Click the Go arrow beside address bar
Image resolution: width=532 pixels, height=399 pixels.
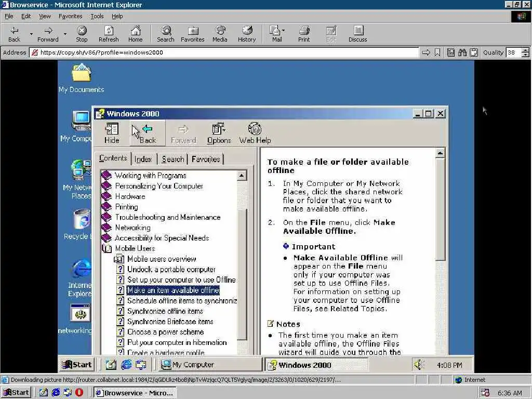(x=426, y=52)
